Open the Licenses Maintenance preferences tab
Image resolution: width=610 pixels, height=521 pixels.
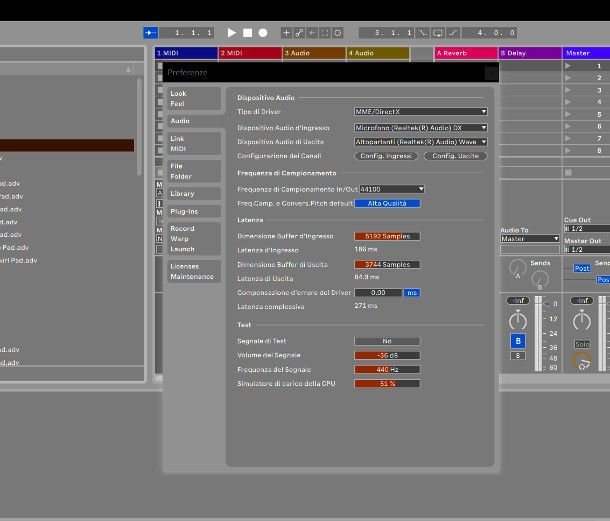pyautogui.click(x=194, y=271)
